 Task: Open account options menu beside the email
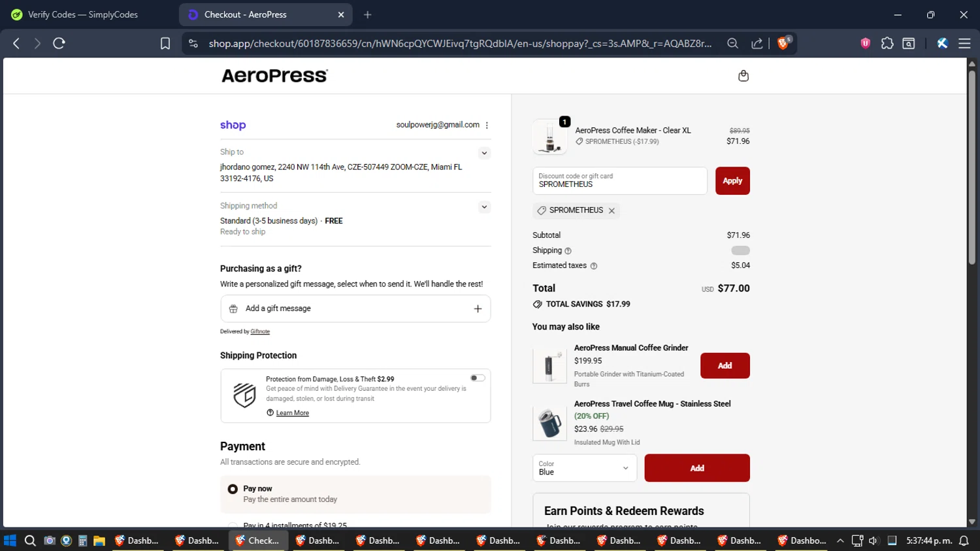coord(487,125)
